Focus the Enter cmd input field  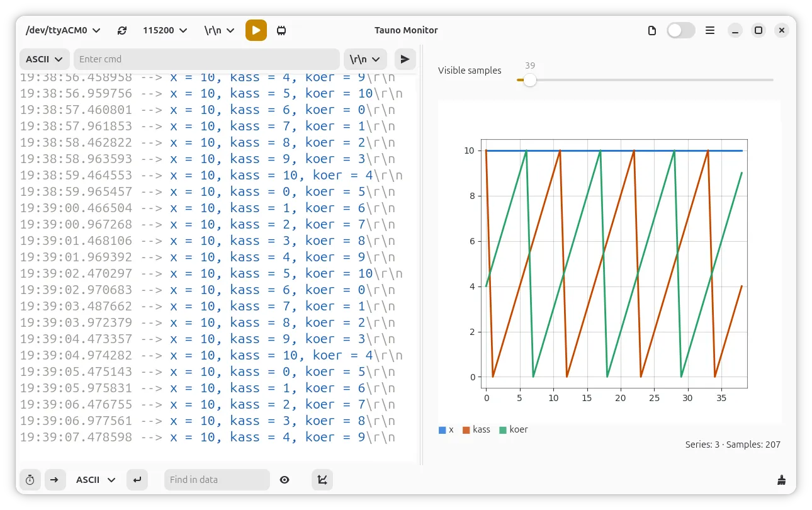pos(206,59)
